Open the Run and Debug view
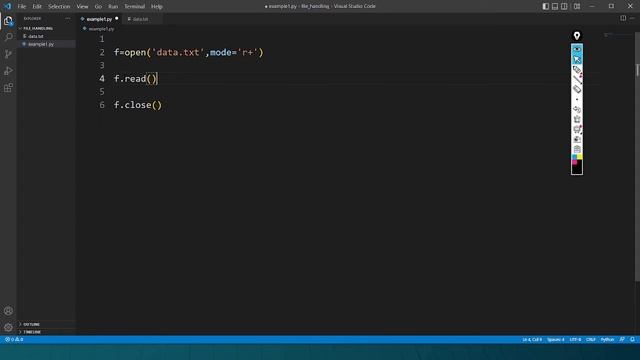The width and height of the screenshot is (640, 360). click(8, 71)
